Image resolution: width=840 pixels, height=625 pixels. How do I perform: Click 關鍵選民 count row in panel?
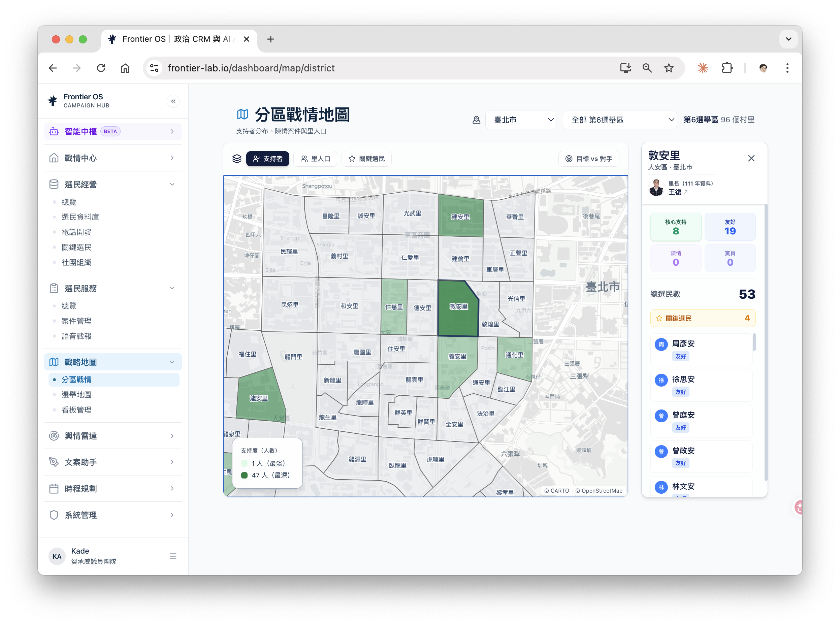click(x=703, y=318)
